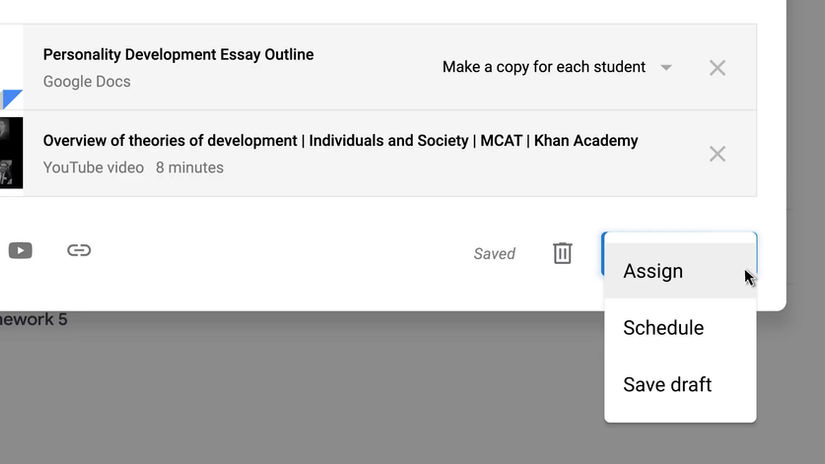Screen dimensions: 825x464
Task: Remove Personality Development Essay Outline attachment
Action: pyautogui.click(x=717, y=68)
